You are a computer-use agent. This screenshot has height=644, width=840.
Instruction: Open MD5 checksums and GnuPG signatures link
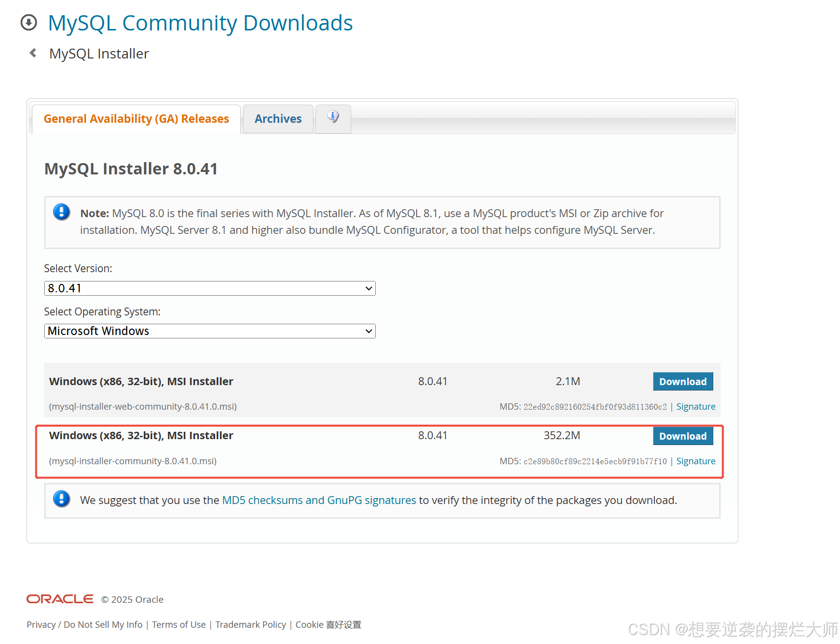(319, 500)
